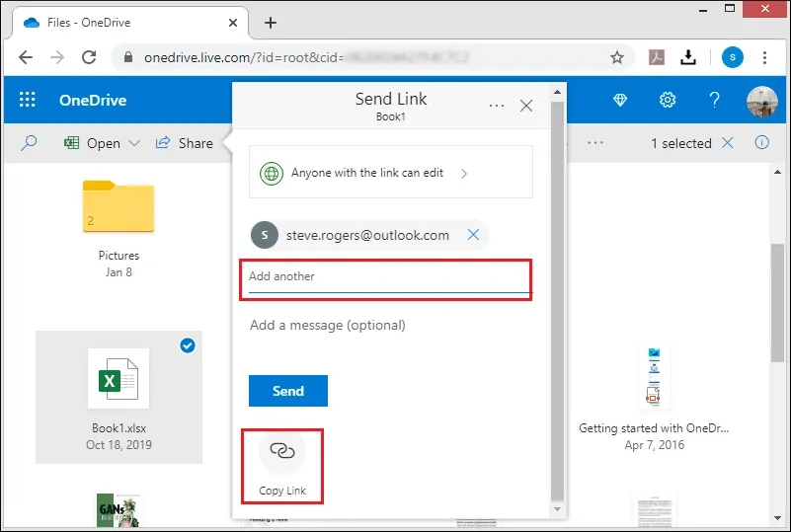The width and height of the screenshot is (791, 532).
Task: Click the search magnifier icon
Action: click(29, 143)
